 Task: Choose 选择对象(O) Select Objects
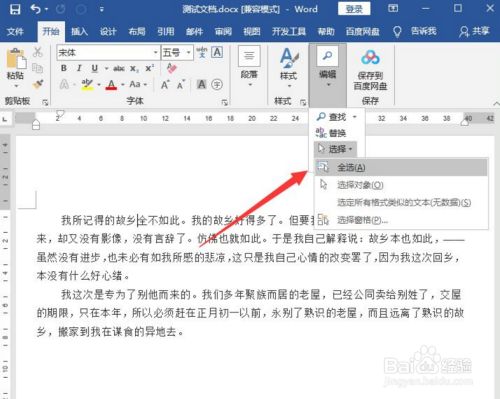coord(401,185)
